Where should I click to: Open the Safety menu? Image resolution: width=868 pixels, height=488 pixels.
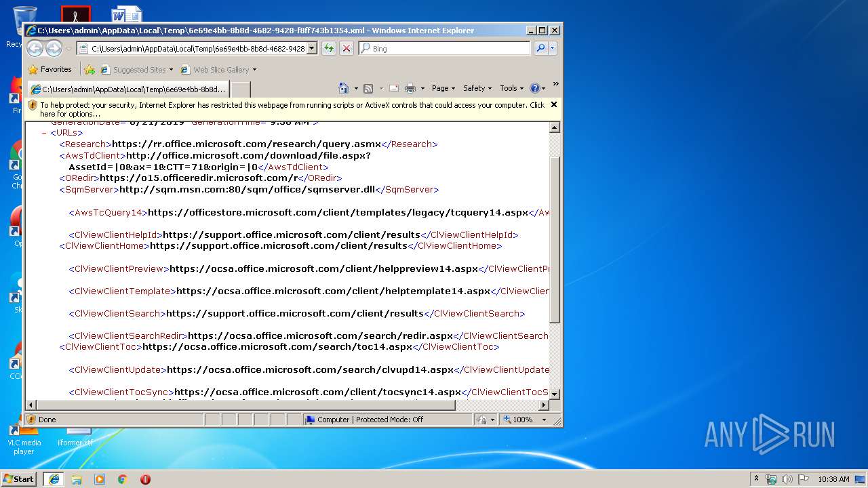(x=477, y=88)
